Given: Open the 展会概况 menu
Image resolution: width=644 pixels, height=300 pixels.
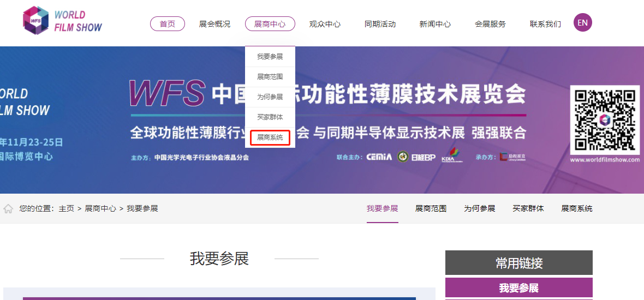Looking at the screenshot, I should pyautogui.click(x=214, y=24).
